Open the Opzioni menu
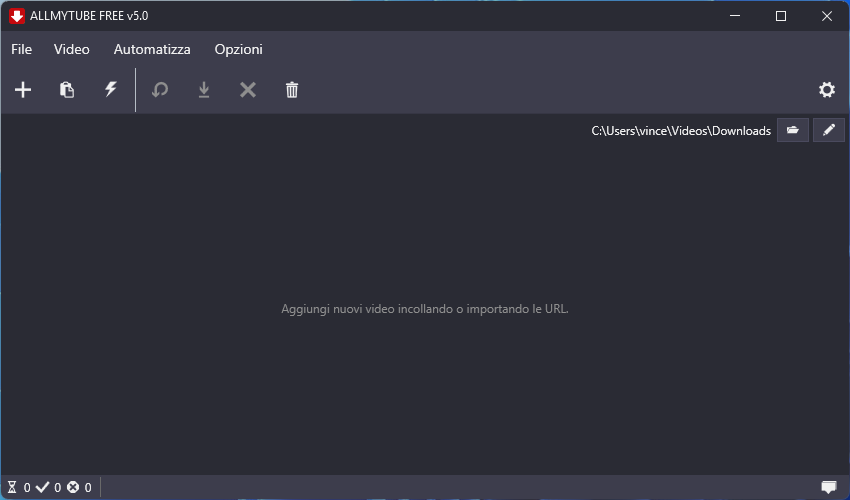Viewport: 850px width, 500px height. pos(239,49)
